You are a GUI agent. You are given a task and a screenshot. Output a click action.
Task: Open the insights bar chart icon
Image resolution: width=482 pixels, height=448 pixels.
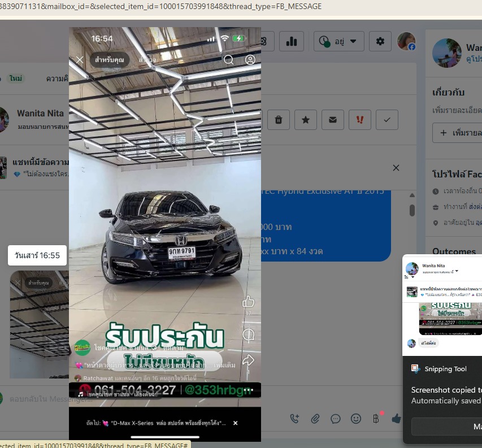click(292, 41)
